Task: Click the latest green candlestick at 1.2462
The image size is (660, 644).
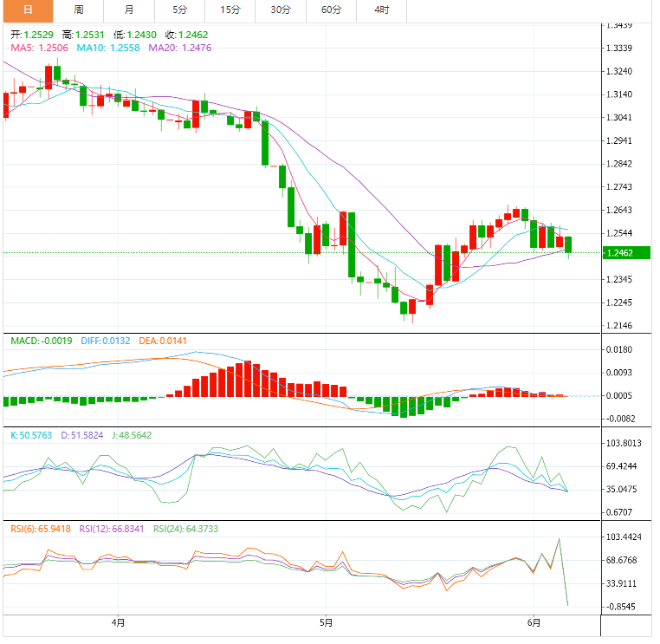Action: coord(568,245)
